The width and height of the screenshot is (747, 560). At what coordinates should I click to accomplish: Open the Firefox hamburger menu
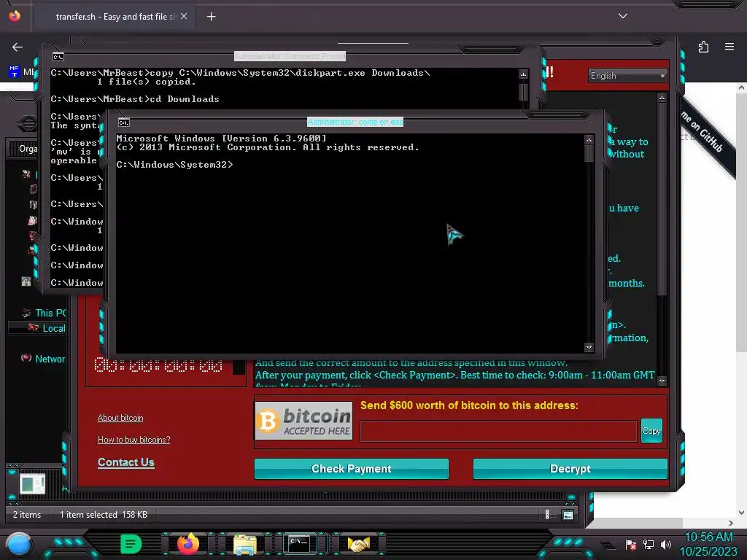[x=729, y=47]
